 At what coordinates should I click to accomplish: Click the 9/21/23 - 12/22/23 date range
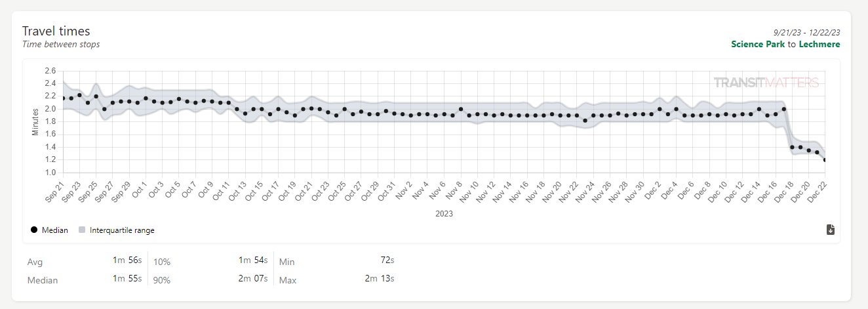point(806,31)
